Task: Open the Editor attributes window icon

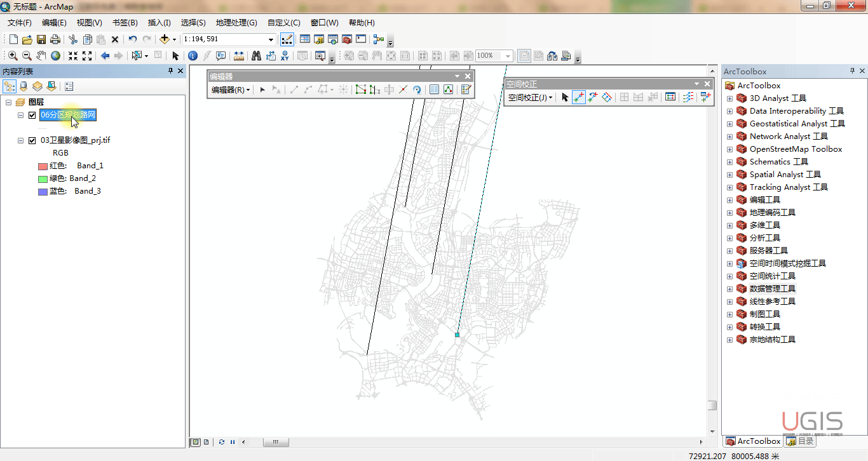Action: pyautogui.click(x=435, y=90)
